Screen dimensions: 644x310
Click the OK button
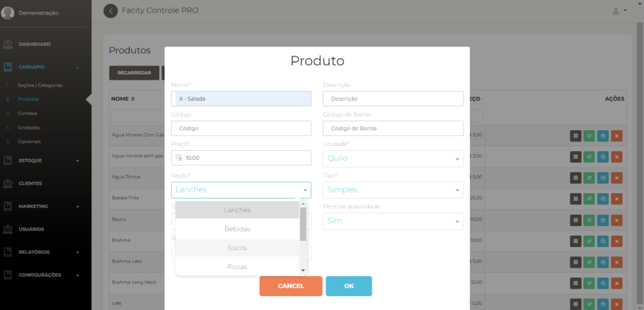coord(348,286)
